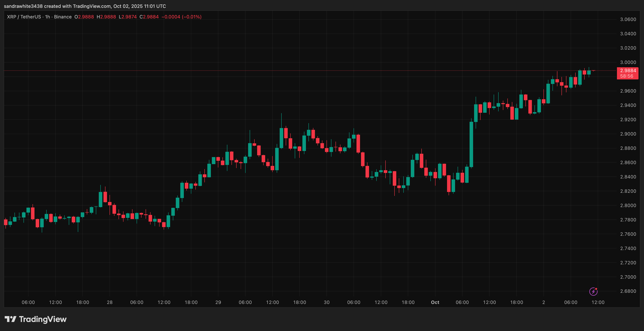Click the 30 date label on time axis

click(x=327, y=302)
